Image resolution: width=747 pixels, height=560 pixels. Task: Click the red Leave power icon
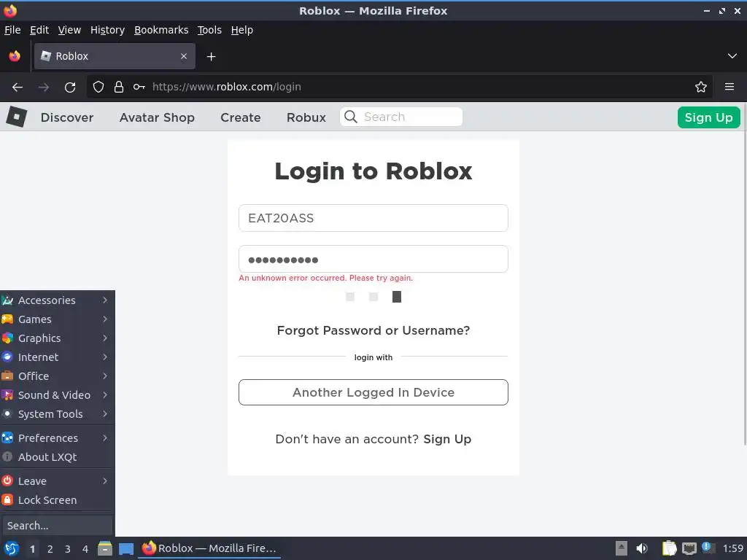click(7, 481)
